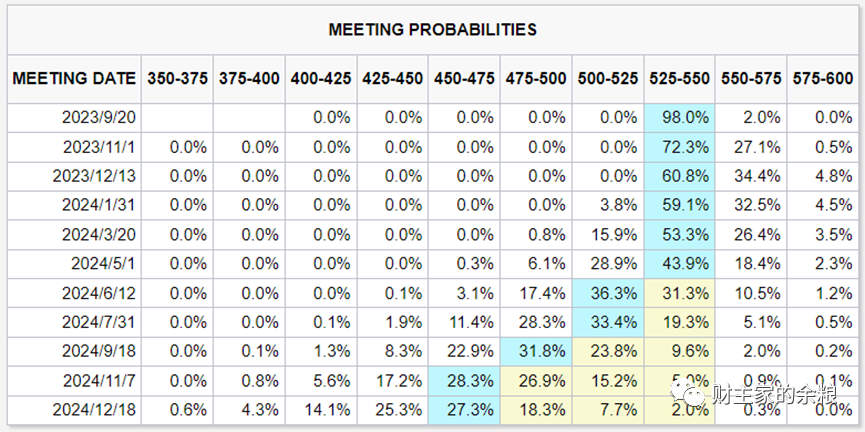Select the MEETING DATE column header
This screenshot has height=432, width=865.
point(74,78)
